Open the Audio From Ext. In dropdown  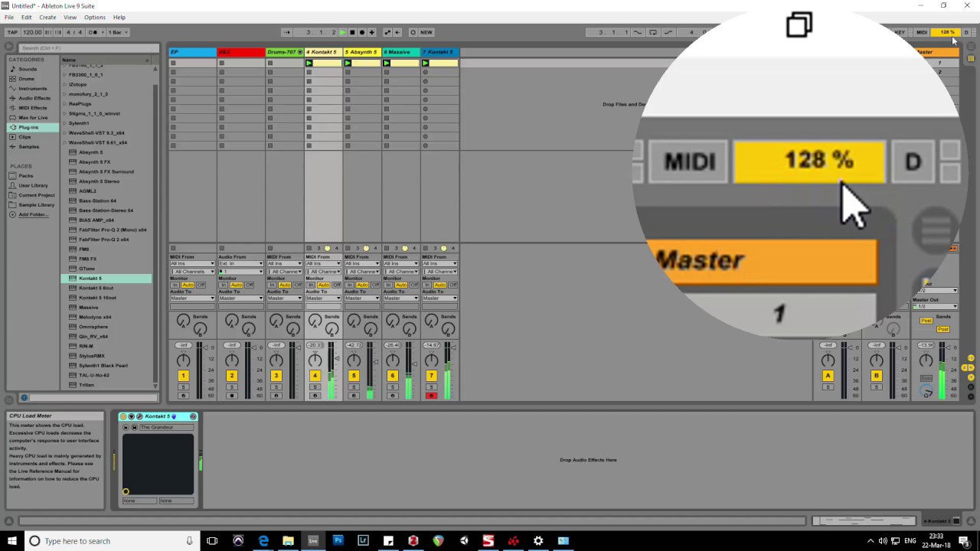coord(240,264)
